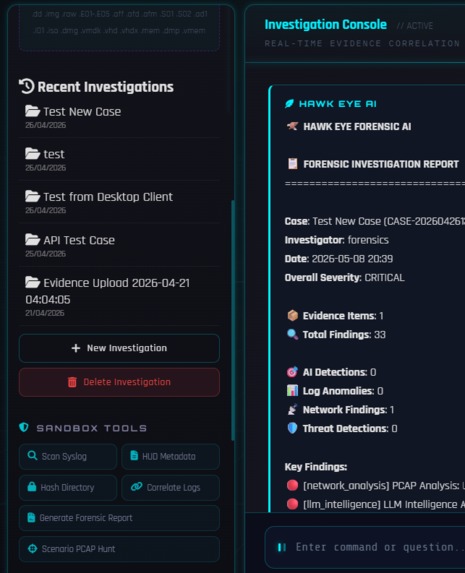Click the Evidence Items box icon
The height and width of the screenshot is (573, 465).
pyautogui.click(x=292, y=315)
